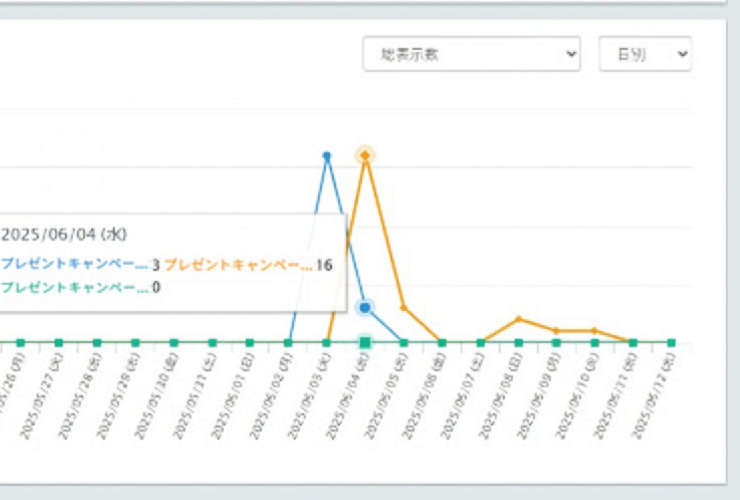740x500 pixels.
Task: Select the orange data point on 2025/06/08
Action: pyautogui.click(x=519, y=319)
